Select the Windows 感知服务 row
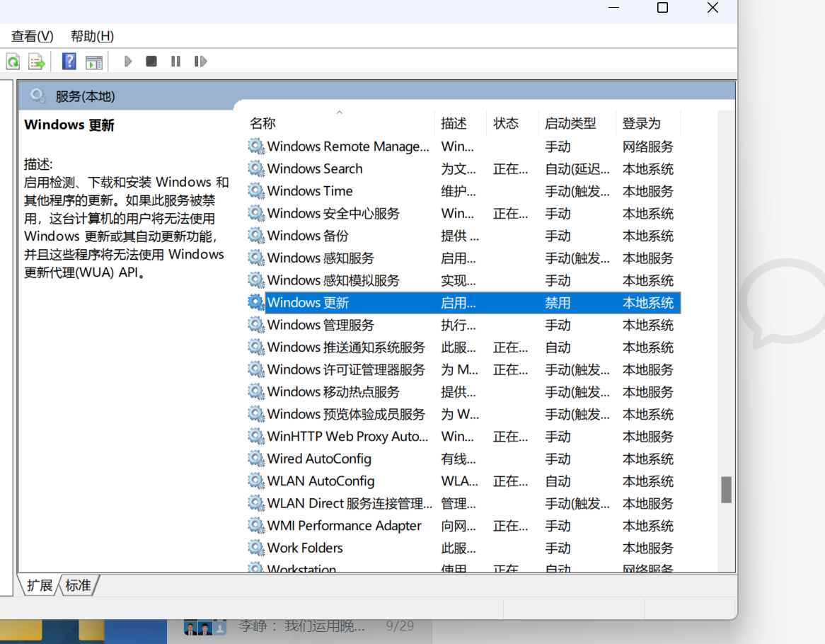825x644 pixels. point(463,258)
